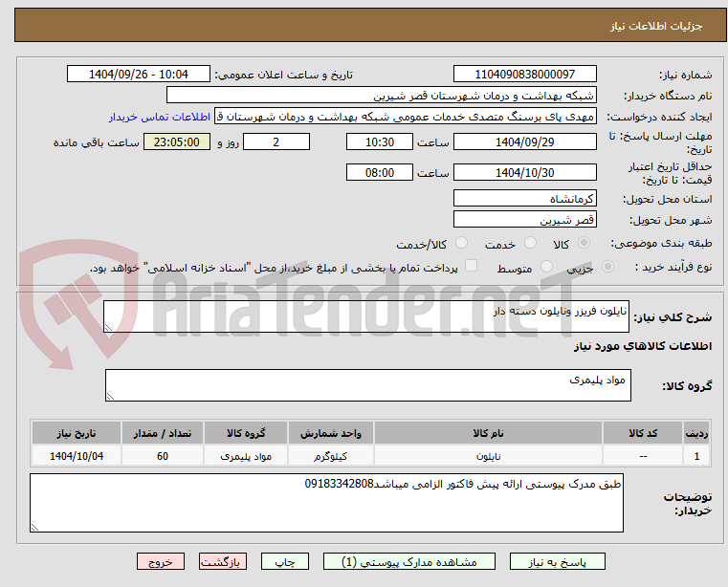The height and width of the screenshot is (587, 728).
Task: Click row number 1 cell
Action: pyautogui.click(x=696, y=456)
